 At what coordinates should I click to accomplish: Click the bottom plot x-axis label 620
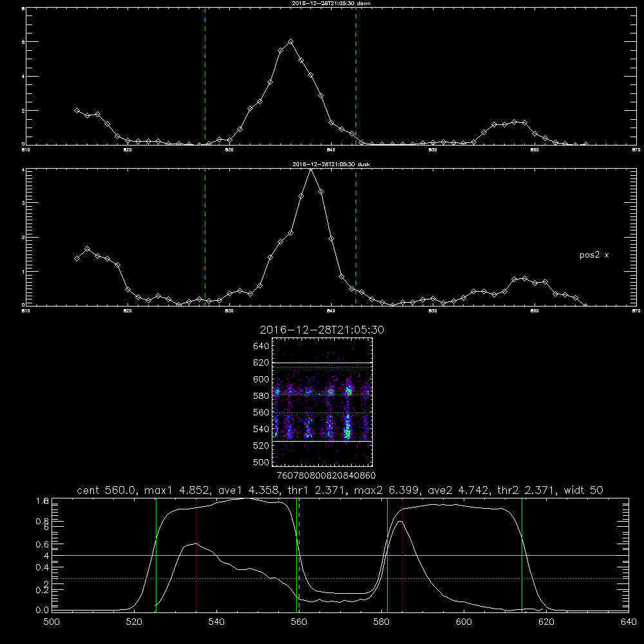pos(546,622)
